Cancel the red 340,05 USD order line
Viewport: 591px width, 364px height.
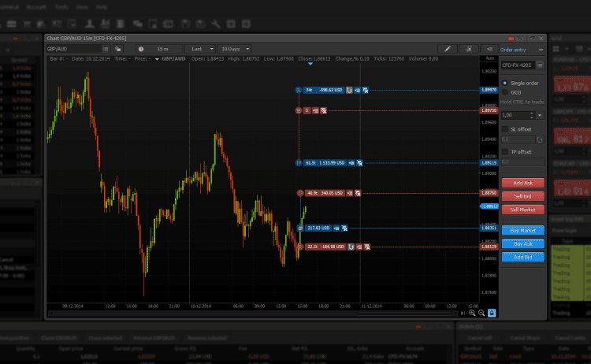point(358,193)
